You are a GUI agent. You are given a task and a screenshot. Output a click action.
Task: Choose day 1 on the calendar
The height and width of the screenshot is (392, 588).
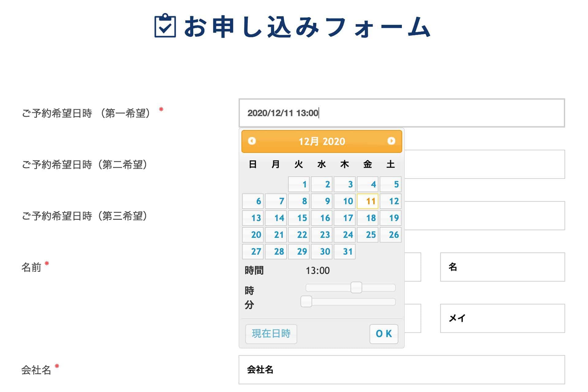click(x=299, y=184)
